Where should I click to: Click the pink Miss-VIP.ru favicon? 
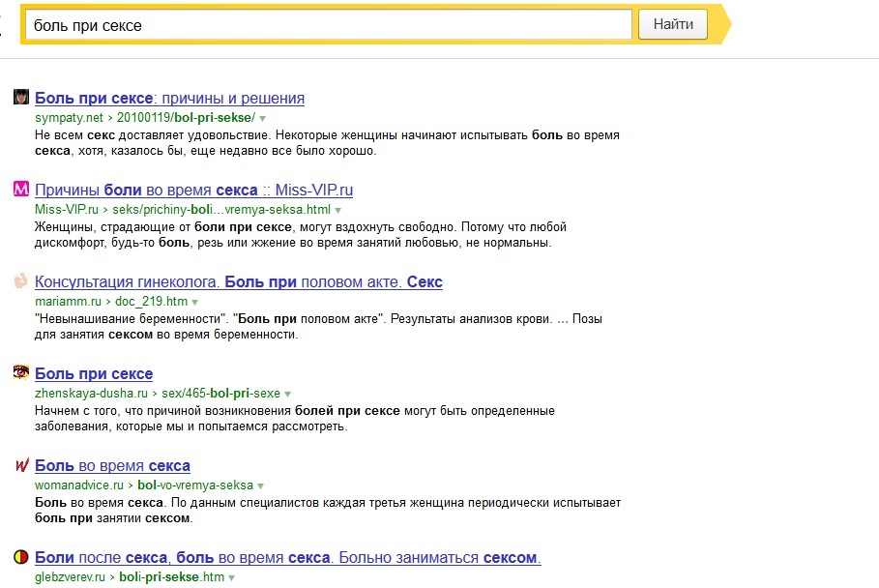coord(20,189)
